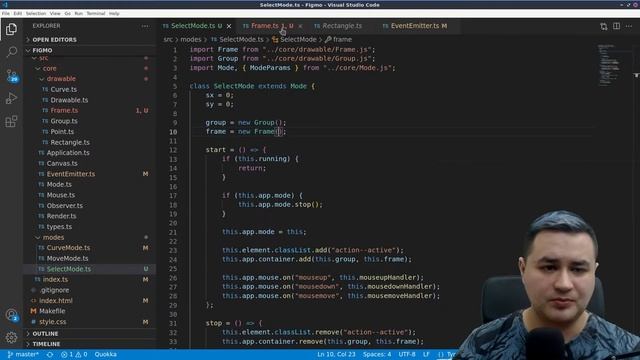Open Observer.ts in the explorer
Viewport: 640px width, 360px height.
pyautogui.click(x=90, y=206)
